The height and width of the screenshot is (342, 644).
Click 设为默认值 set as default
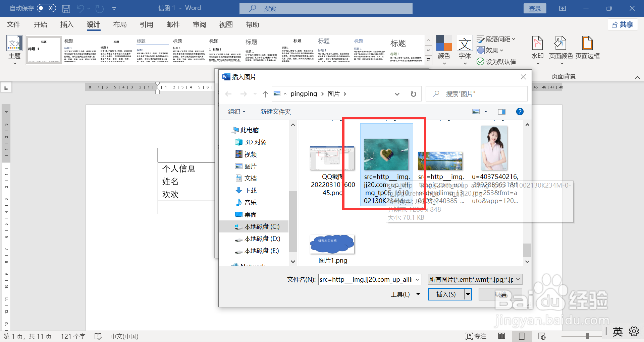496,62
